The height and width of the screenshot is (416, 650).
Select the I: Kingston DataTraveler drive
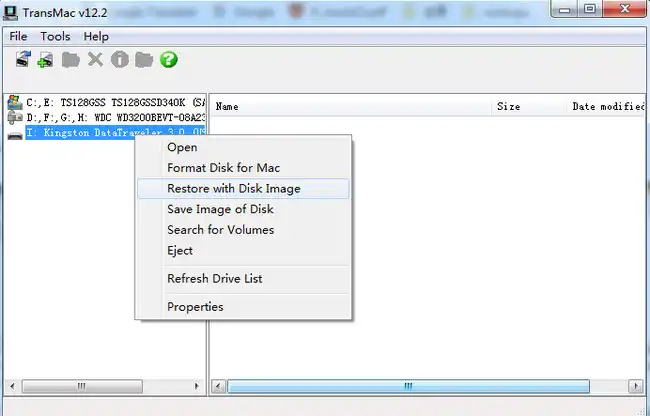click(x=116, y=133)
